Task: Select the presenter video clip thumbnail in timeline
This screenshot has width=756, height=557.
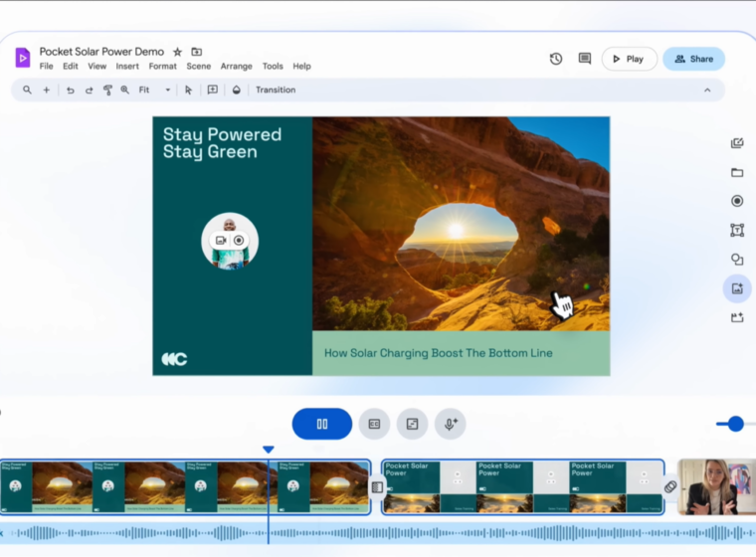Action: 715,486
